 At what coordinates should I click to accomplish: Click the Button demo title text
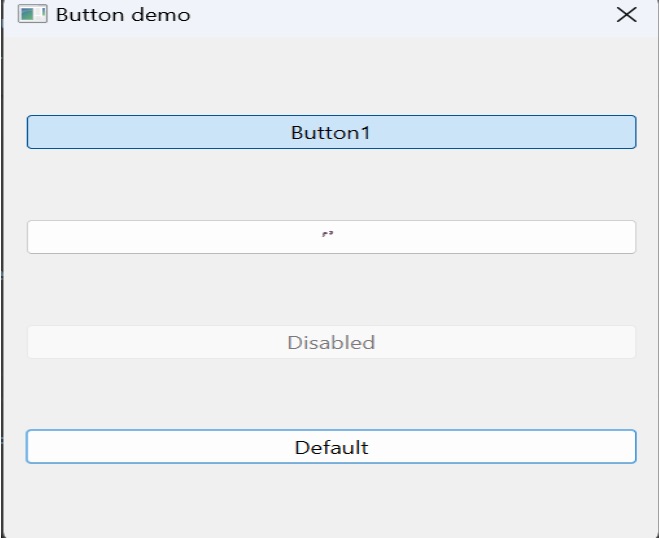pos(123,16)
